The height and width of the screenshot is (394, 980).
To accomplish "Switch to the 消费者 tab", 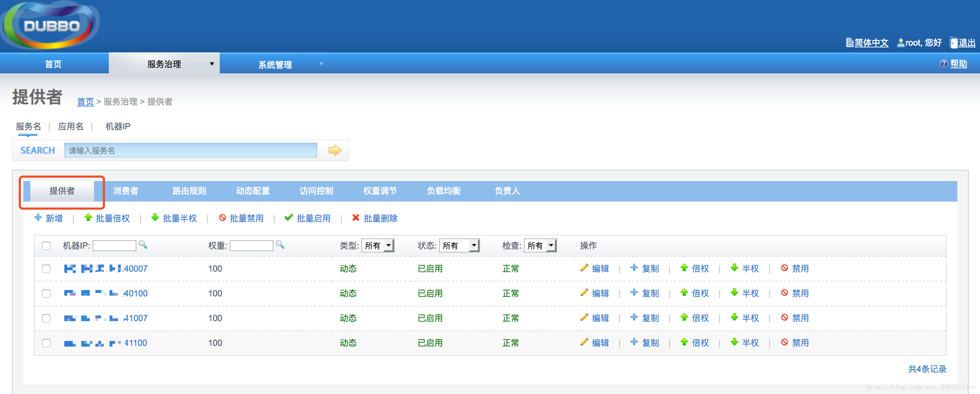I will [x=125, y=191].
